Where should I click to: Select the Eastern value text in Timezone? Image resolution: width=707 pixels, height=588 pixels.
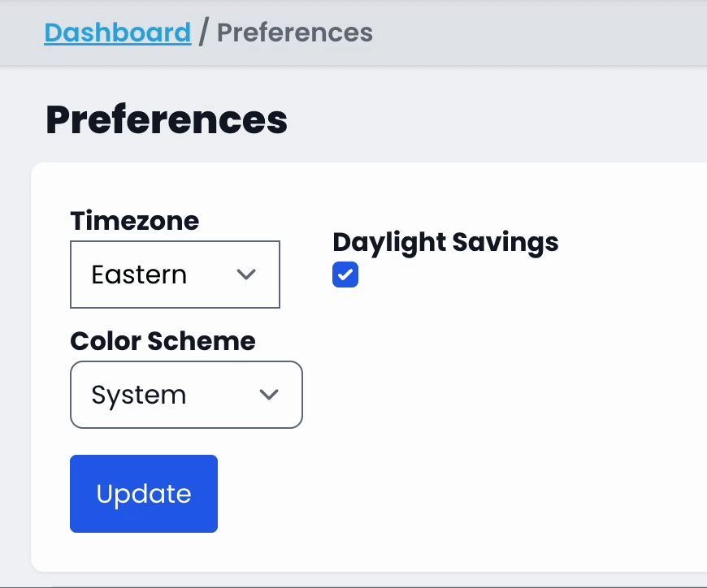[x=139, y=275]
